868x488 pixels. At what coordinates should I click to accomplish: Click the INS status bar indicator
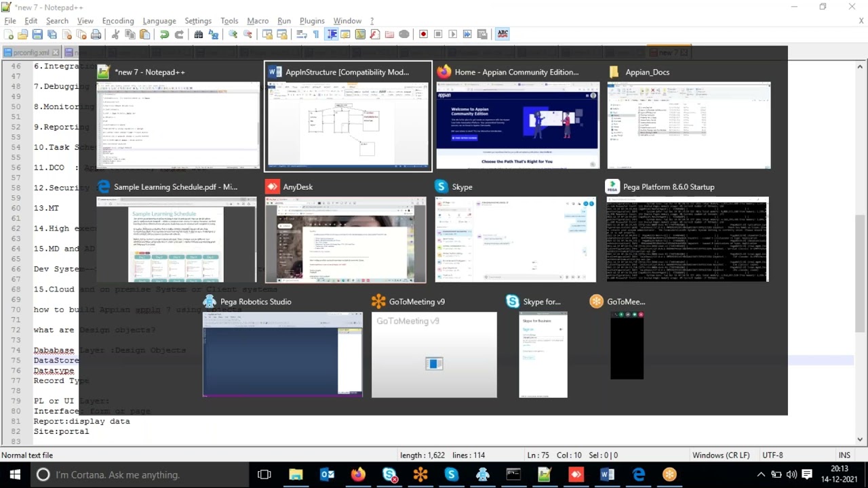click(844, 455)
